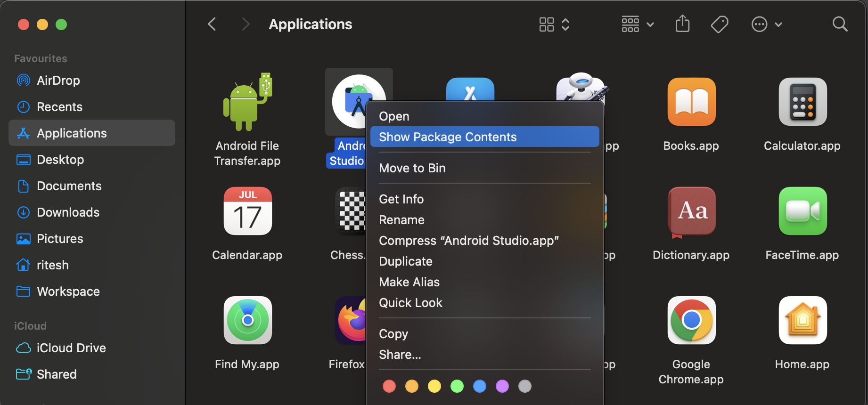The width and height of the screenshot is (868, 405).
Task: Launch Calculator.app icon
Action: click(x=802, y=102)
